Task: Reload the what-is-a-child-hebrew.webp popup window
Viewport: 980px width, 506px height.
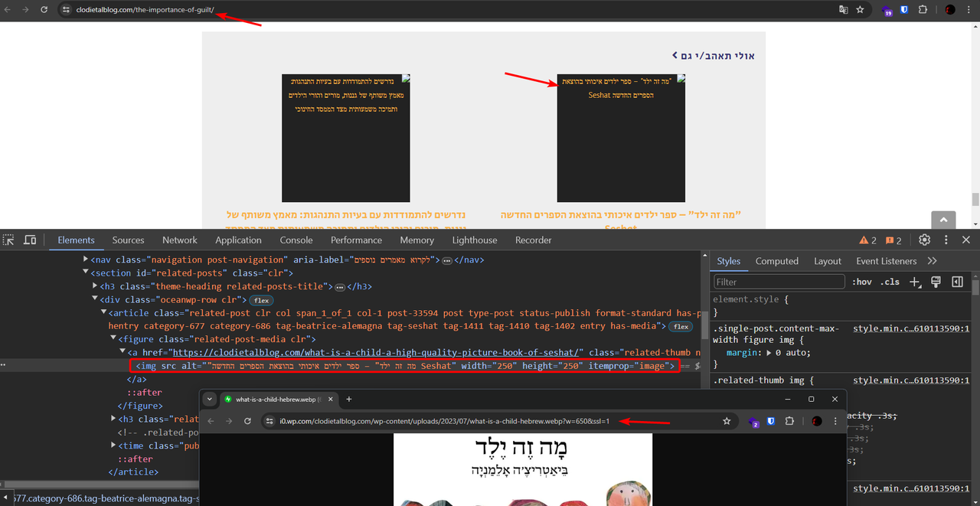Action: coord(247,421)
